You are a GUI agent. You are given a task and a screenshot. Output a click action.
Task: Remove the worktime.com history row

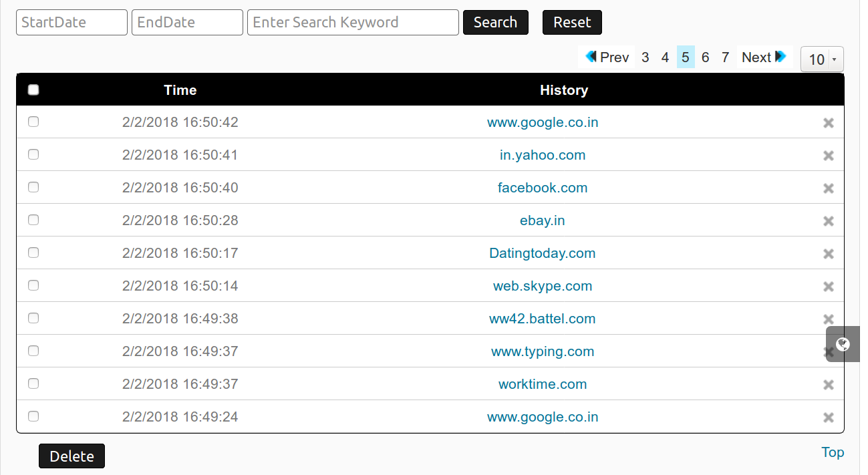pyautogui.click(x=829, y=385)
